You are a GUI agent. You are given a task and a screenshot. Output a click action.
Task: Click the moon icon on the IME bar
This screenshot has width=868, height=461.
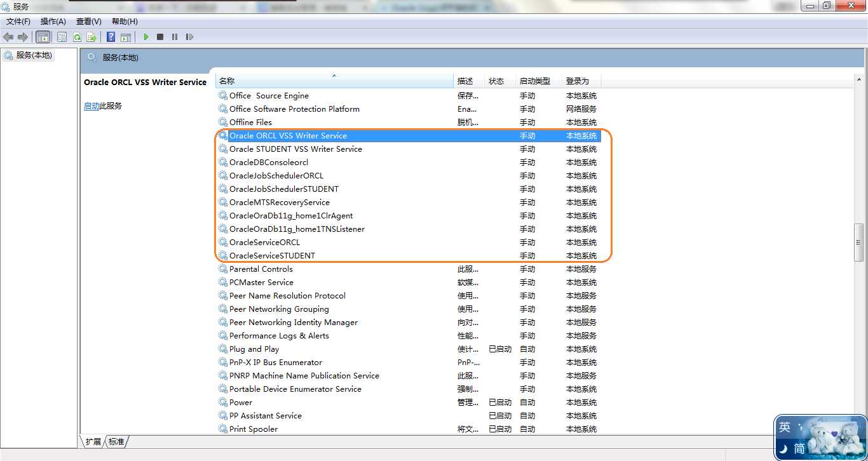784,449
